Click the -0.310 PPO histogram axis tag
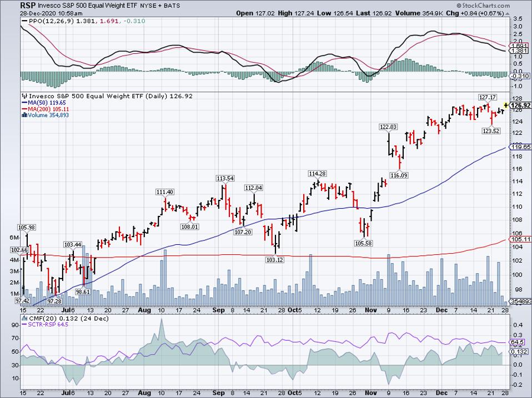The width and height of the screenshot is (532, 398). tap(520, 75)
